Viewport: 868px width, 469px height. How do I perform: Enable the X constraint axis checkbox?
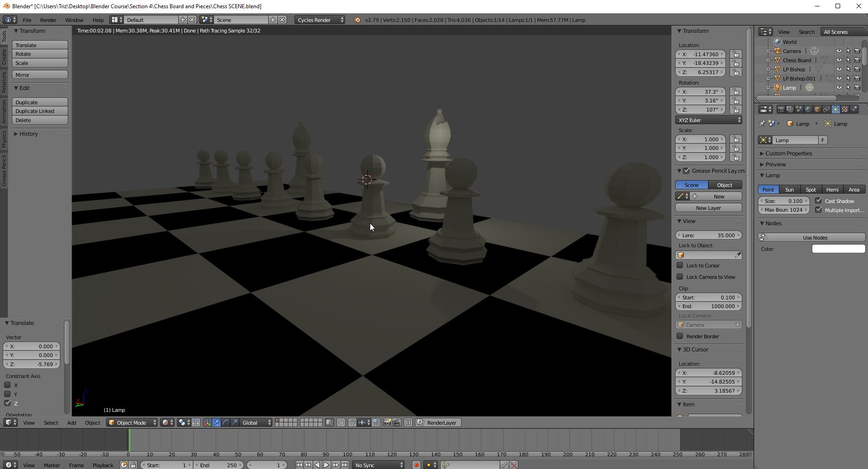(x=7, y=385)
